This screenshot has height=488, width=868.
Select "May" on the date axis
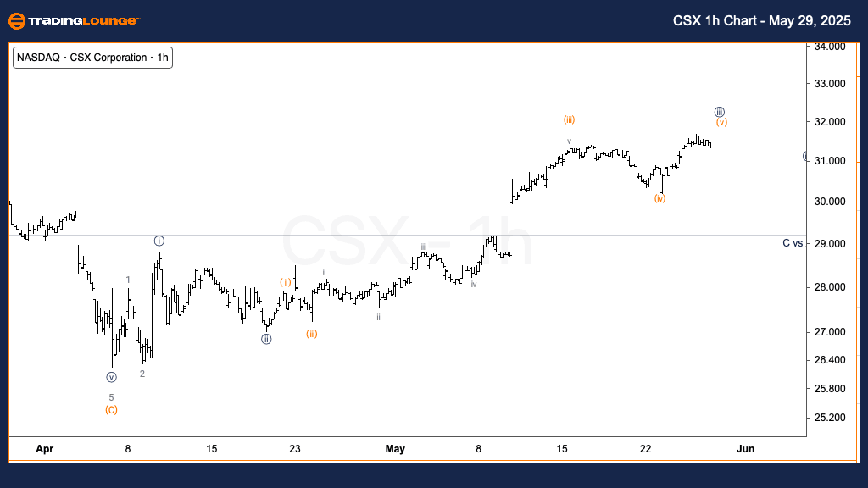[x=395, y=448]
